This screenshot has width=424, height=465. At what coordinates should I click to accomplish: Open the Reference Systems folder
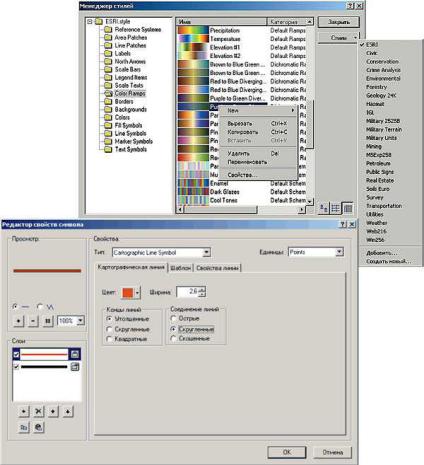click(133, 29)
